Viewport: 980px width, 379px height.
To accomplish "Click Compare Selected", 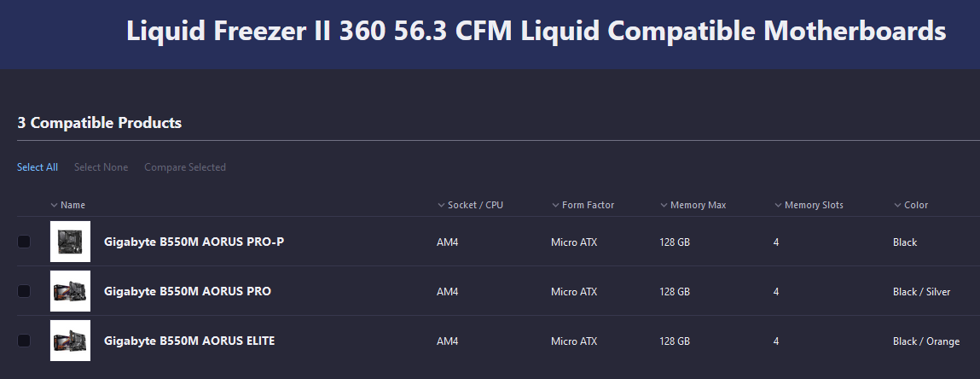I will (x=185, y=167).
